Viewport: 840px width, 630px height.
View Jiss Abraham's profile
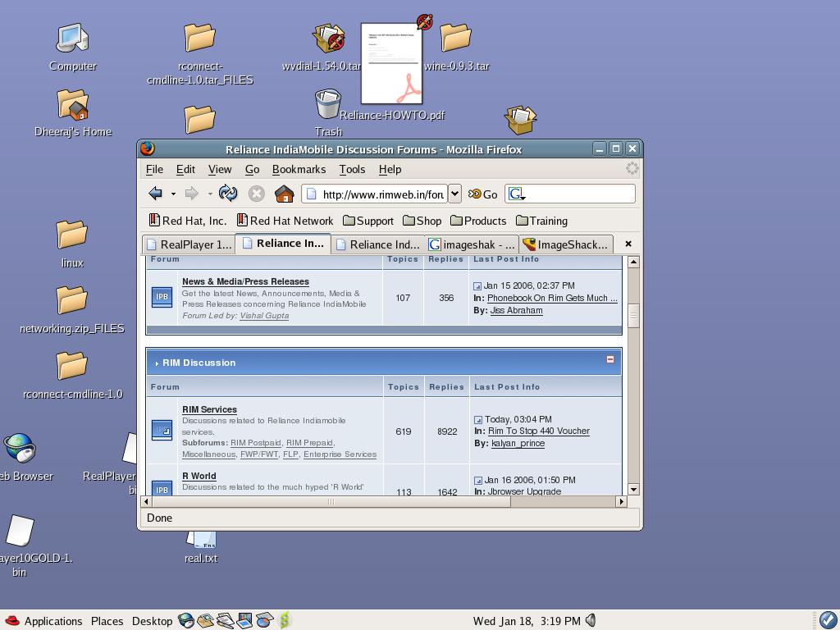(x=517, y=310)
